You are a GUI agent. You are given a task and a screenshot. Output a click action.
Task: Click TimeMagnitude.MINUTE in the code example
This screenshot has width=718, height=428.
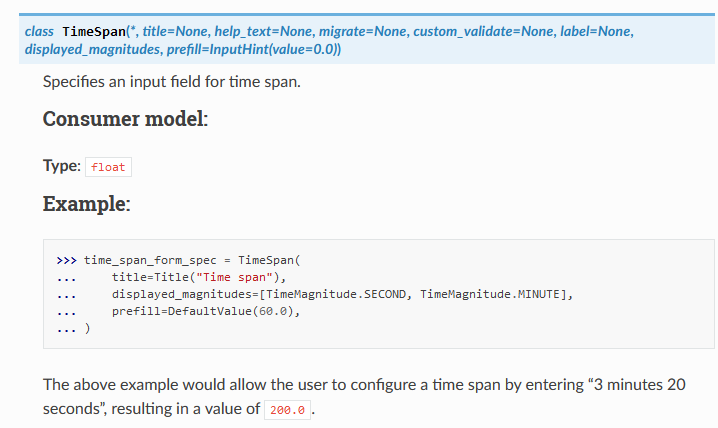(x=493, y=294)
